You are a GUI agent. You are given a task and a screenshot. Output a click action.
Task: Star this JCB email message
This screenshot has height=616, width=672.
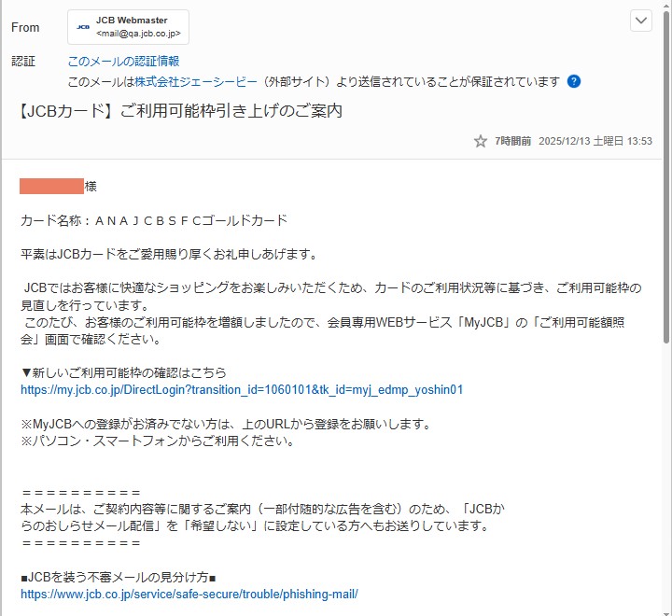[481, 141]
